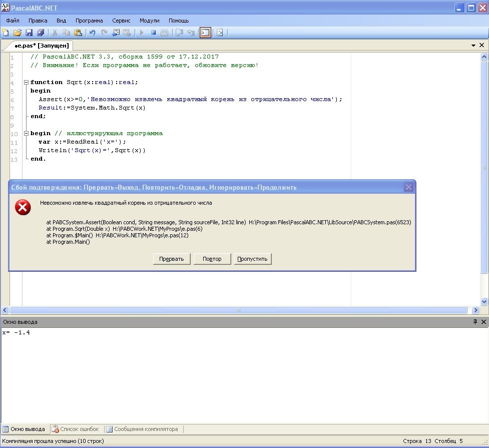Click the Компиляция прошла успешно status message
The image size is (489, 448).
click(53, 441)
